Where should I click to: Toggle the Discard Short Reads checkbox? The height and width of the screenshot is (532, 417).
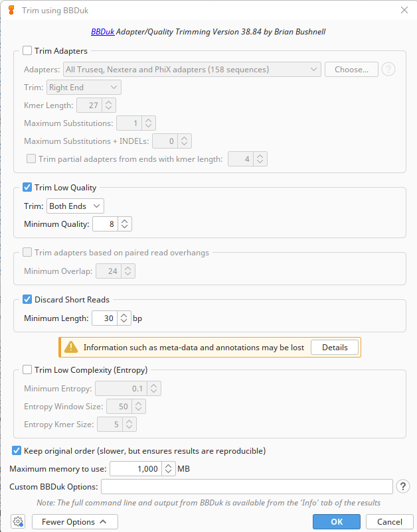tap(27, 300)
